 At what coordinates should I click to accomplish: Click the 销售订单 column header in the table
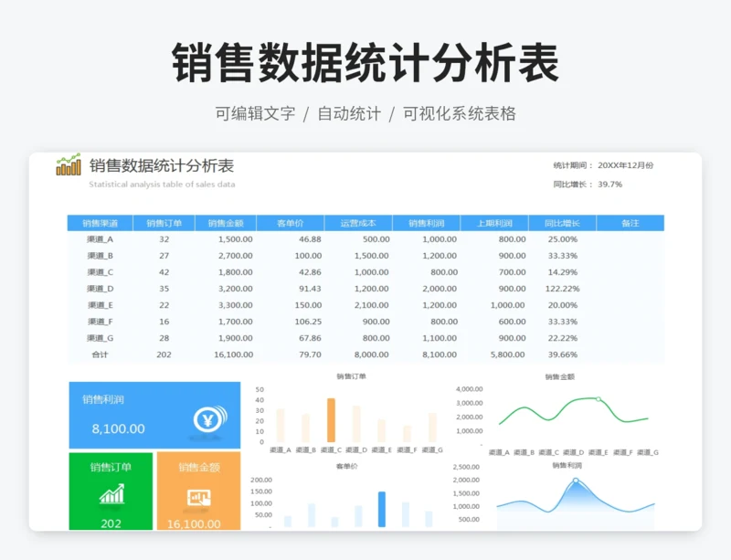164,223
